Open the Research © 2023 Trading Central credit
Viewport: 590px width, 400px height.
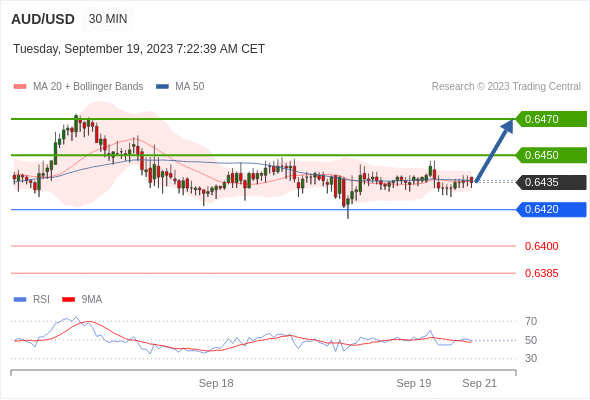tap(506, 87)
